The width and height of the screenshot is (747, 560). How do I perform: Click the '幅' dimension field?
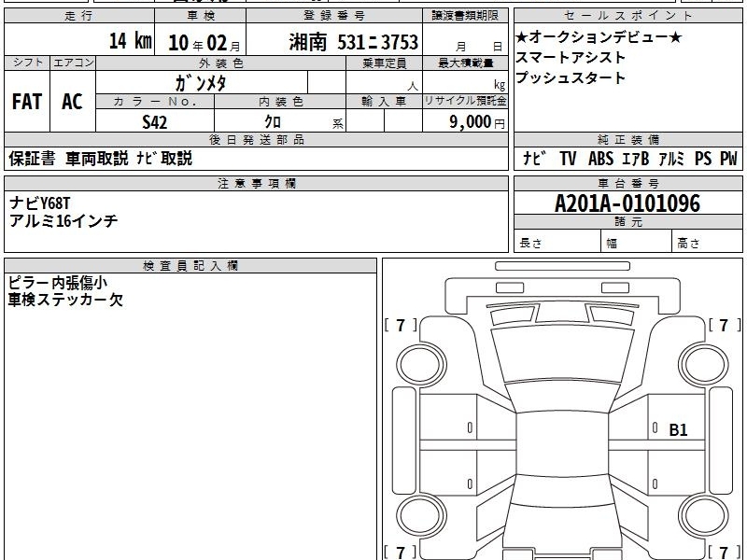coord(637,242)
